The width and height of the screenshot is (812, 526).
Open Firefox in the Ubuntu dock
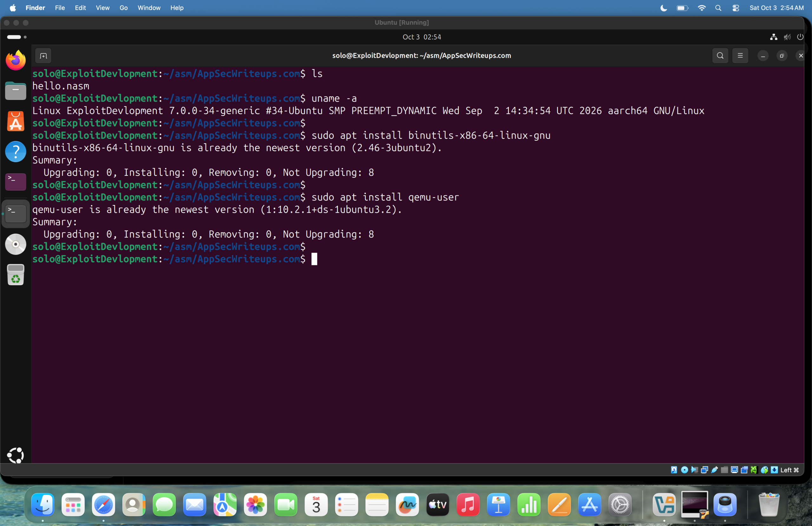coord(16,60)
